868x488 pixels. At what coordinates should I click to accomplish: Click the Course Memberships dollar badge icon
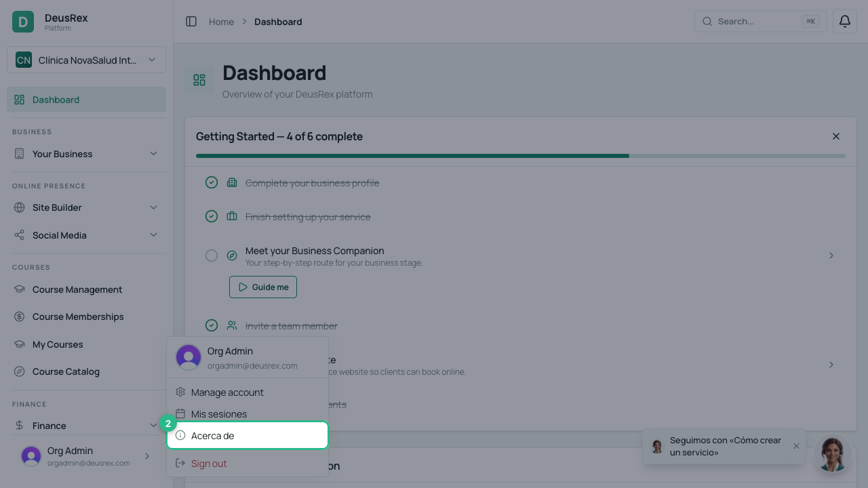(19, 317)
